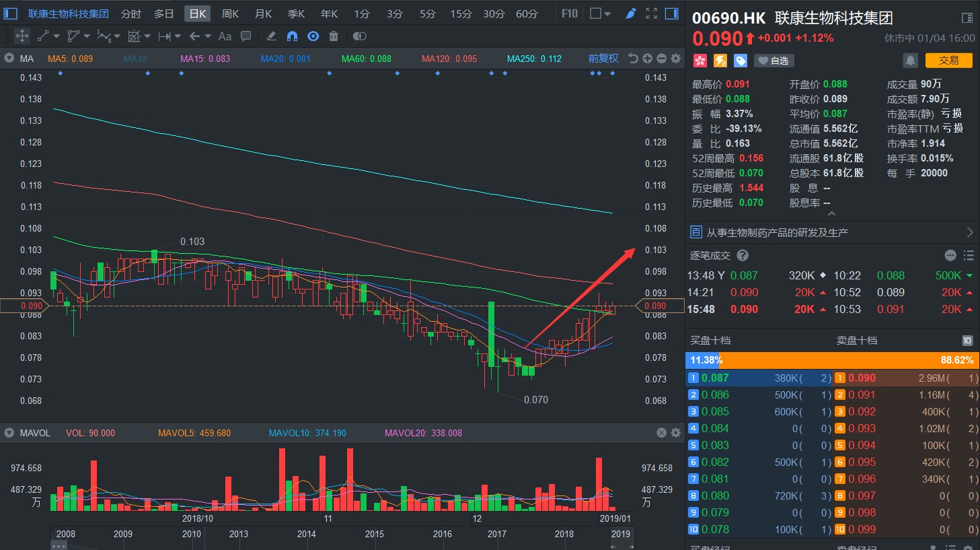Select the text annotation Aa tool

225,36
